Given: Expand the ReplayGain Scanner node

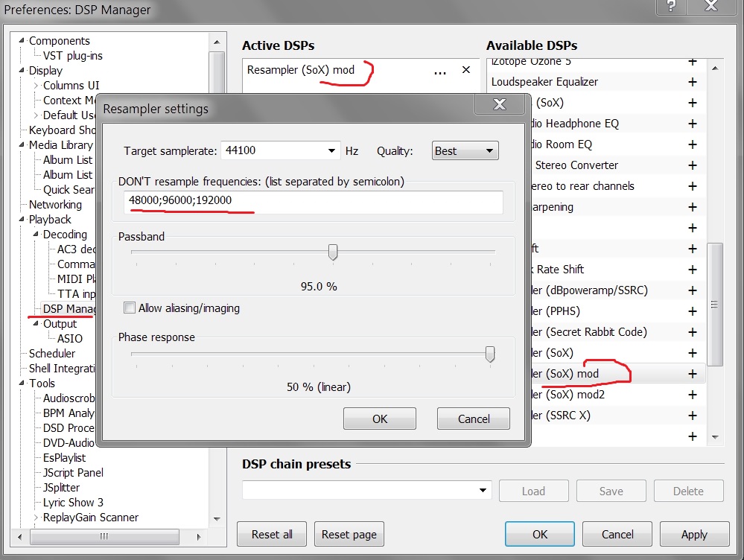Looking at the screenshot, I should pyautogui.click(x=36, y=518).
